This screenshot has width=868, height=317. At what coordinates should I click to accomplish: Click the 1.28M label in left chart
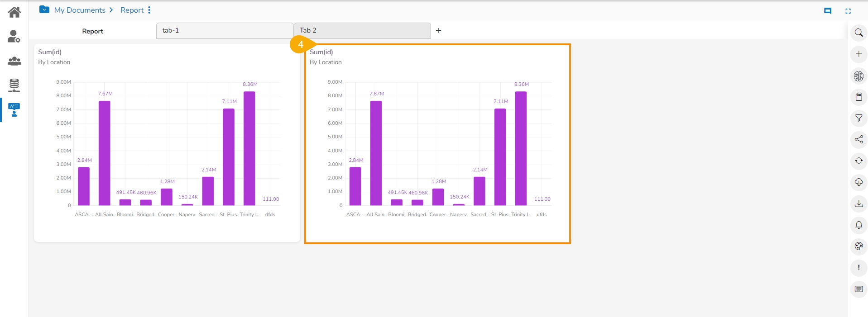(x=168, y=181)
